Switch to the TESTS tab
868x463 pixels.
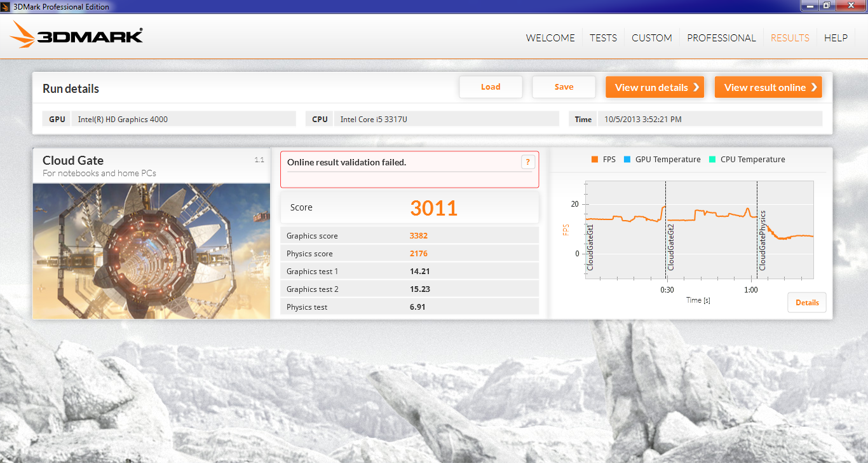[x=603, y=38]
